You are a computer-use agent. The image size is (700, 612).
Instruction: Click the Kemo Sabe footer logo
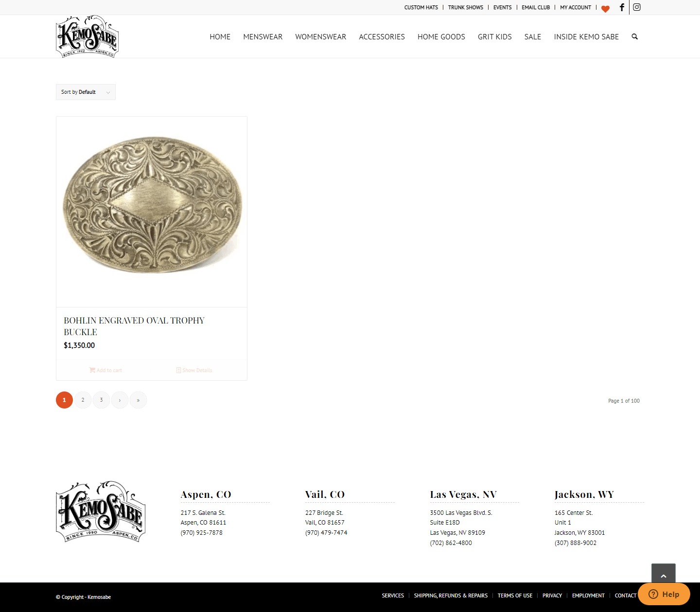coord(101,511)
